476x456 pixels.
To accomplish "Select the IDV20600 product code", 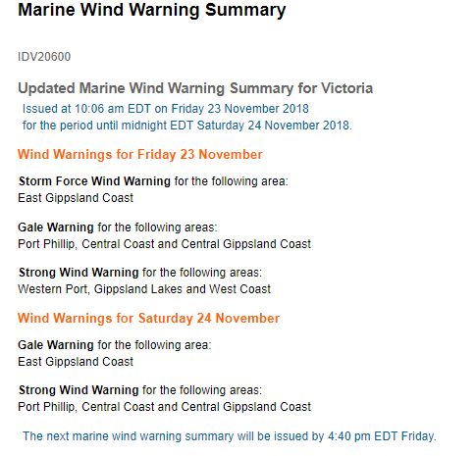I will point(44,57).
